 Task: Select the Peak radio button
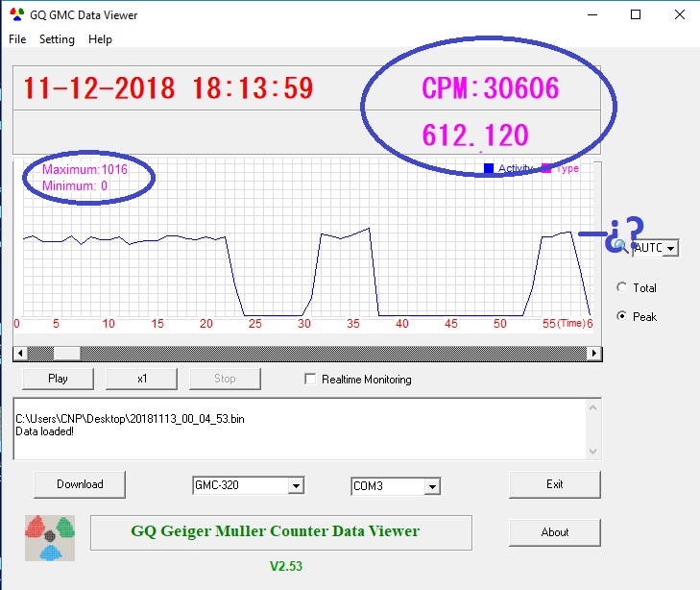click(x=621, y=316)
